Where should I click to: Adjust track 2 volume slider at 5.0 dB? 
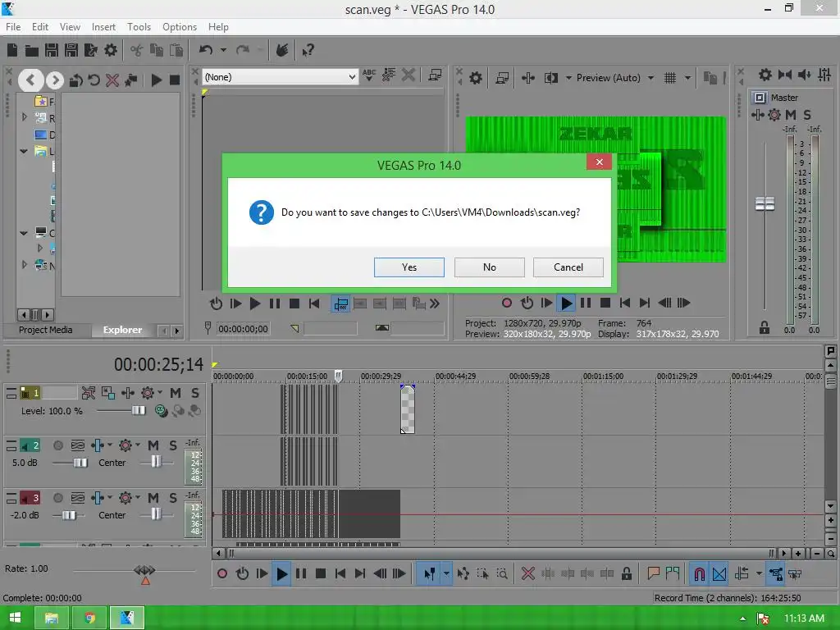coord(80,463)
